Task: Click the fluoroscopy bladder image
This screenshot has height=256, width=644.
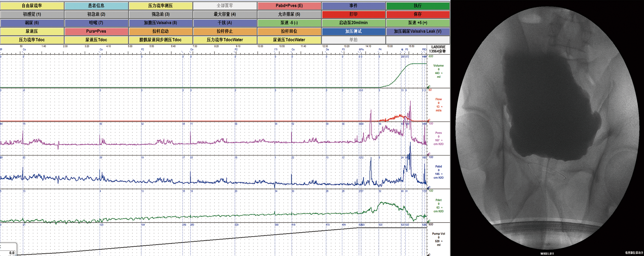Action: click(547, 129)
